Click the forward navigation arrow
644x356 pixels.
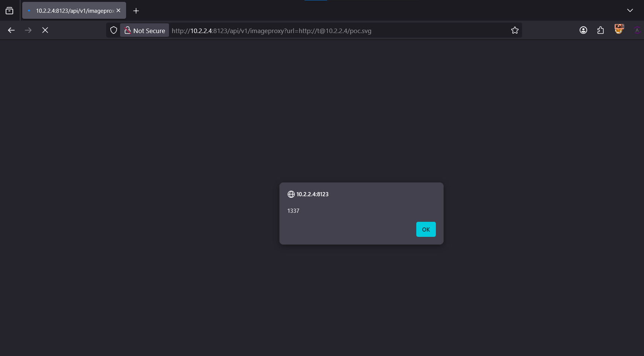[x=28, y=30]
